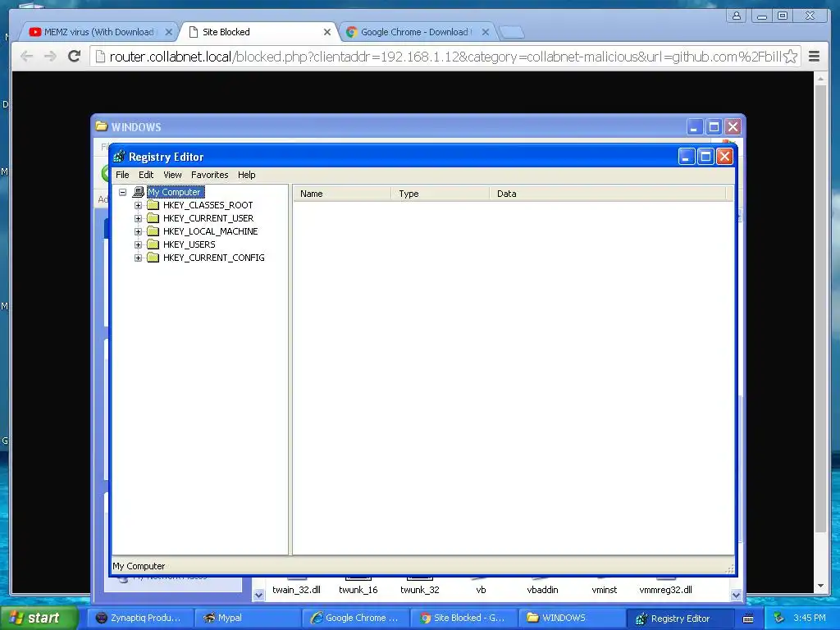Click the My Computer icon in registry tree
Image resolution: width=840 pixels, height=630 pixels.
click(x=138, y=192)
